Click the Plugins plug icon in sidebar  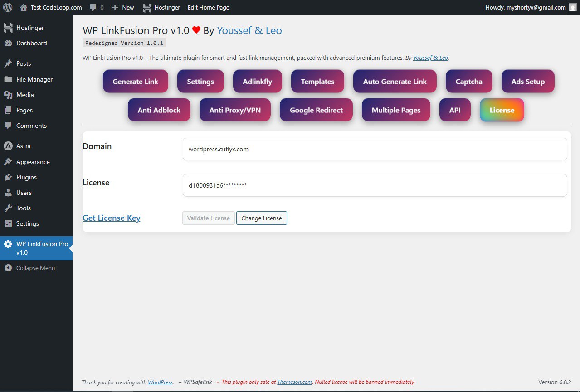8,177
